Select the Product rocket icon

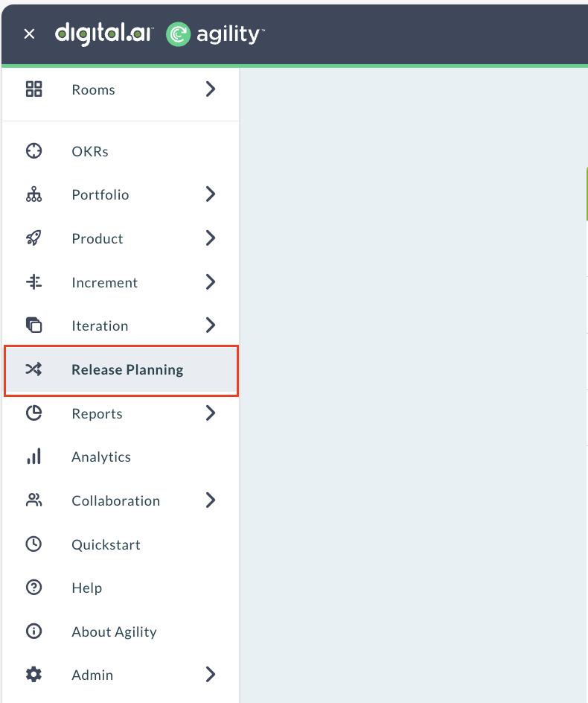[x=33, y=238]
